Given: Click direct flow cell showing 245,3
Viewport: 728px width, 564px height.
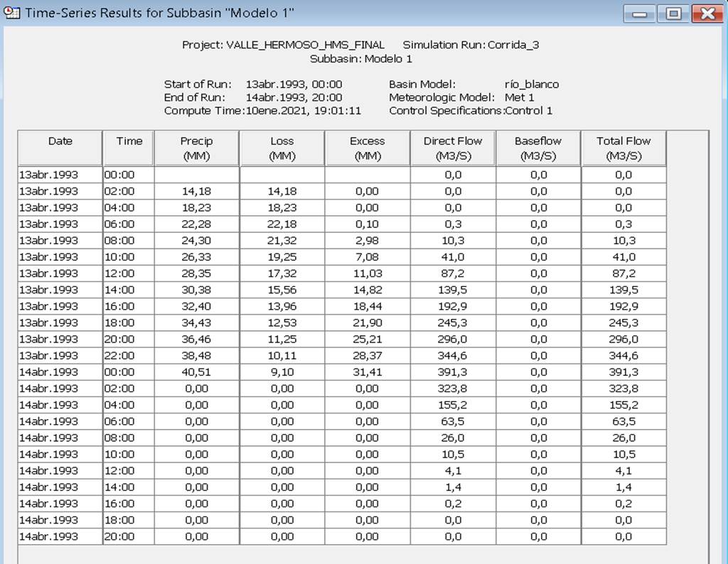Looking at the screenshot, I should pyautogui.click(x=452, y=322).
